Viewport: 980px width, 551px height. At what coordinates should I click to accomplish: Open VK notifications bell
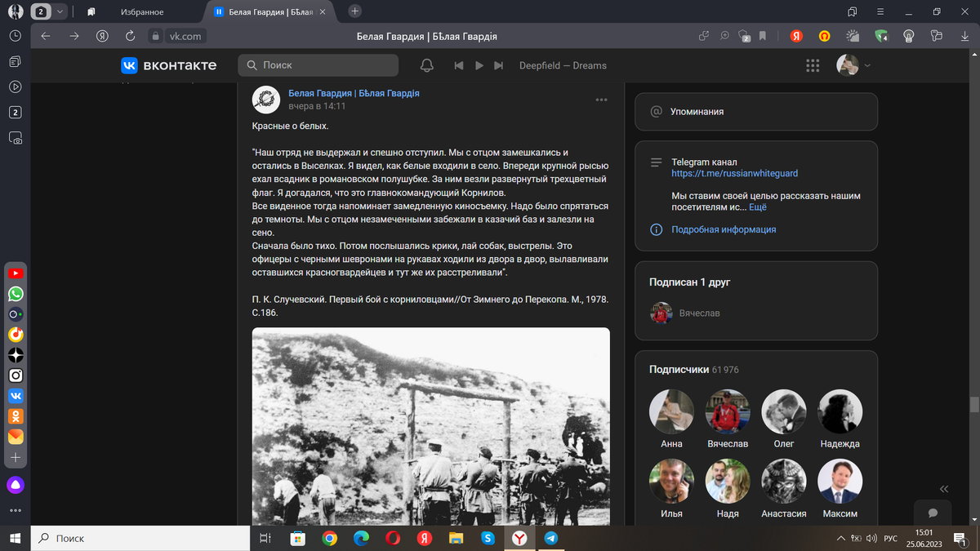(426, 65)
